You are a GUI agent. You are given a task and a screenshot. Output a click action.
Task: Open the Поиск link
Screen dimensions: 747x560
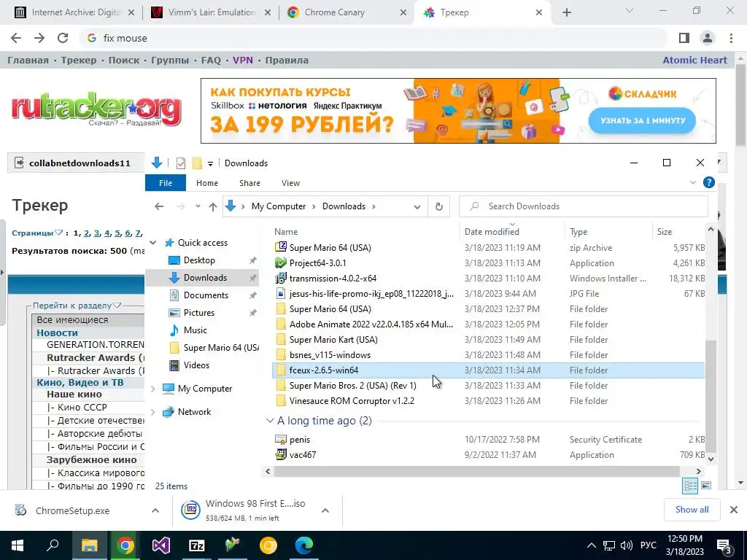pyautogui.click(x=124, y=61)
